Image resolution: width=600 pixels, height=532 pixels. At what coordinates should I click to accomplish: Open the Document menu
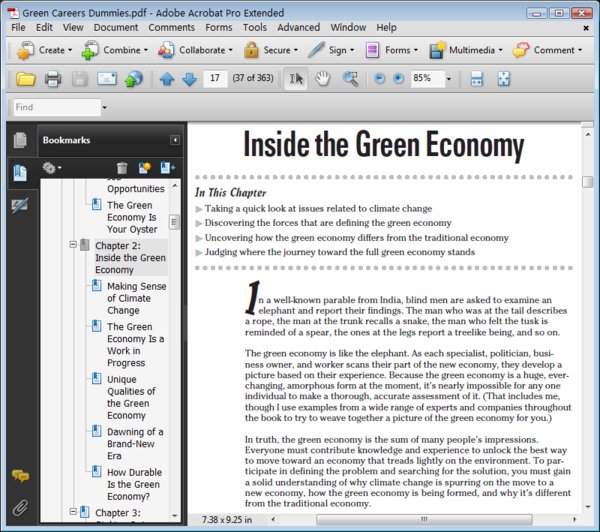coord(116,27)
